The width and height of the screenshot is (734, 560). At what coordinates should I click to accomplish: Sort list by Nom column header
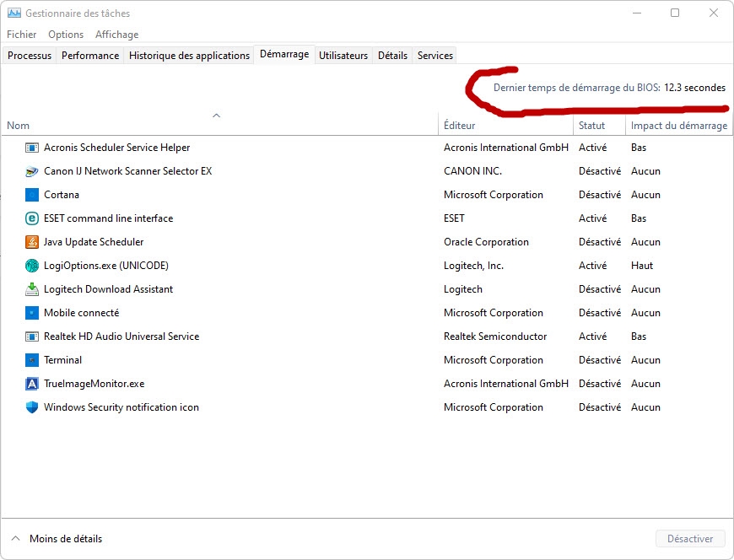(19, 126)
